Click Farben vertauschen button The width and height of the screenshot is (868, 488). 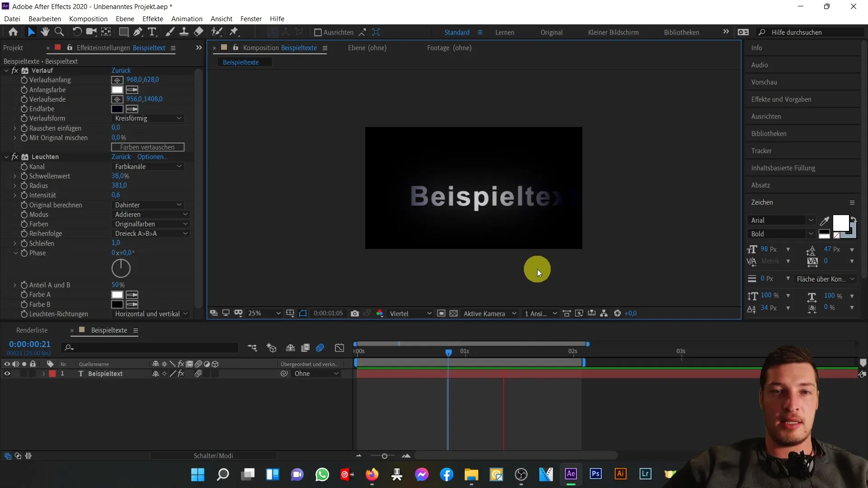pos(147,146)
